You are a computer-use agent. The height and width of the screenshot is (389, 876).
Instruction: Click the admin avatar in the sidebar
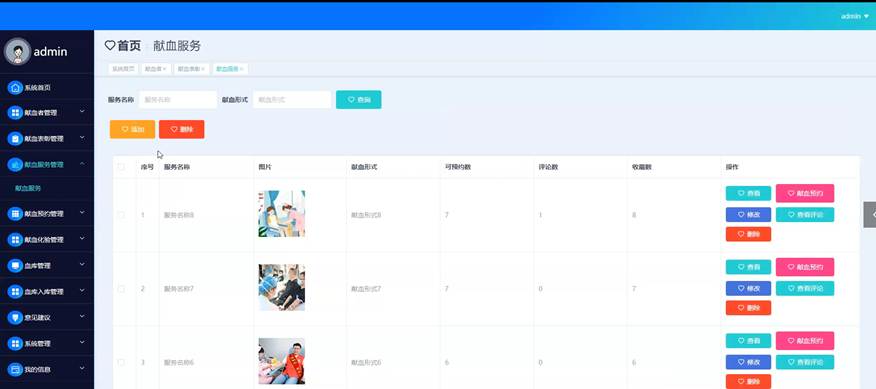click(x=17, y=51)
